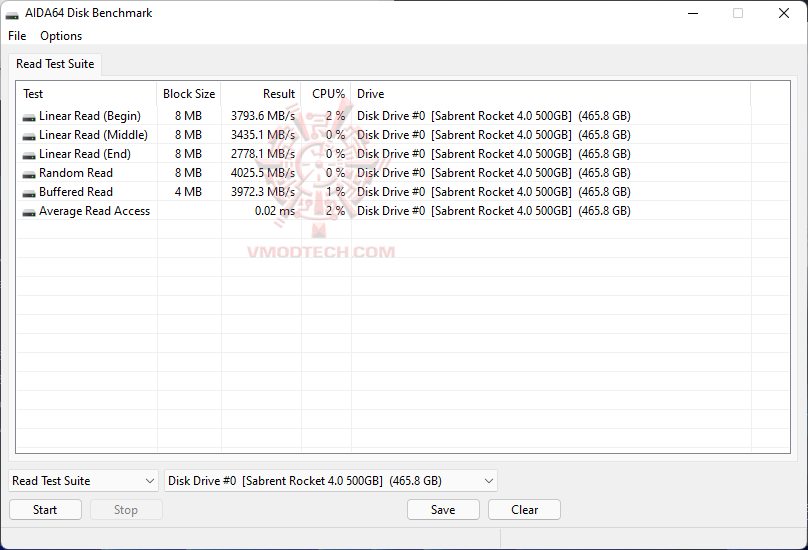Select the Random Read row label

click(76, 173)
